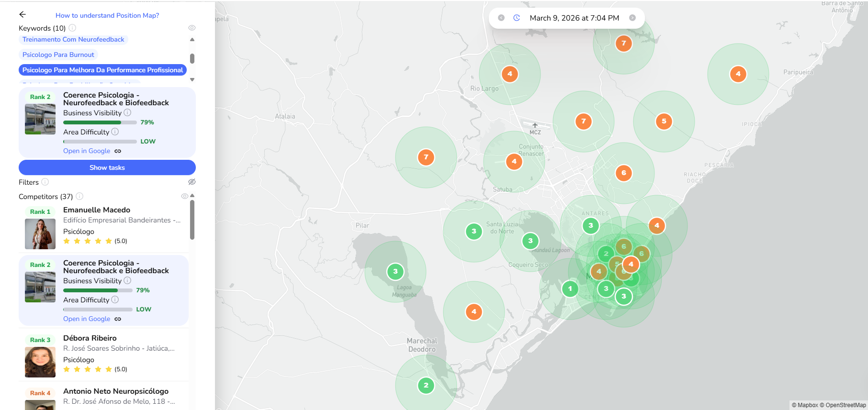Click address R. José Soares Sobrinho - Jatiúca
This screenshot has width=868, height=410.
pyautogui.click(x=119, y=348)
